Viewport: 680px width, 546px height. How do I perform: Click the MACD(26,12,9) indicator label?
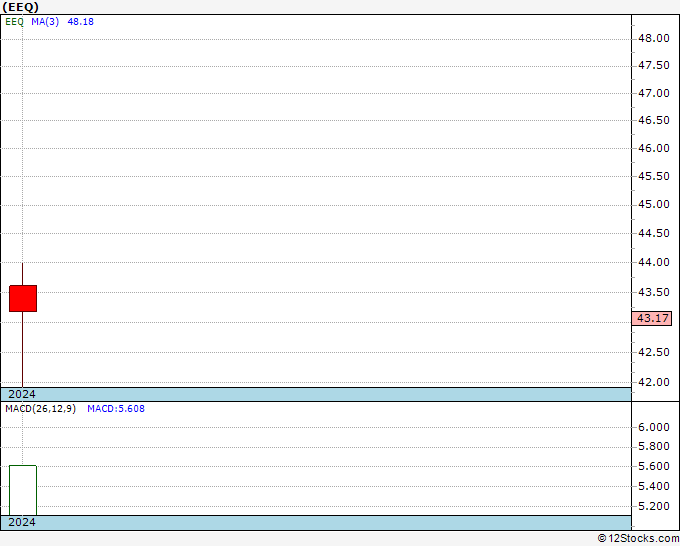pyautogui.click(x=40, y=409)
